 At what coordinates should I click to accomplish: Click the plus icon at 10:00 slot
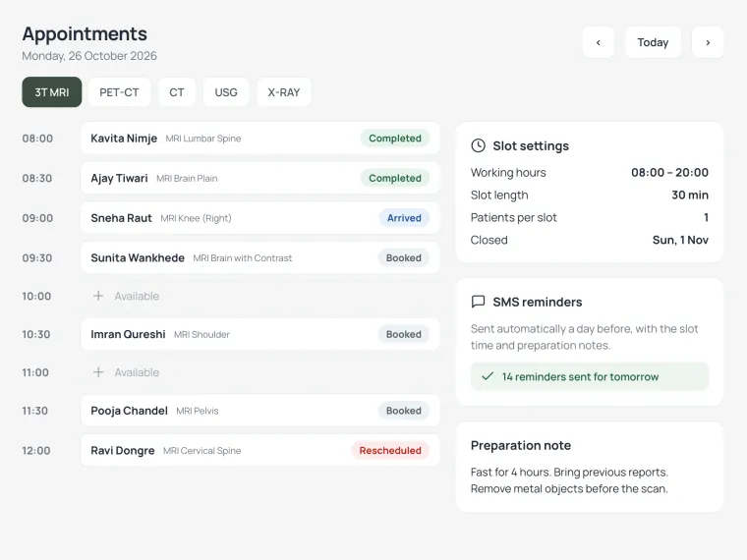(98, 296)
